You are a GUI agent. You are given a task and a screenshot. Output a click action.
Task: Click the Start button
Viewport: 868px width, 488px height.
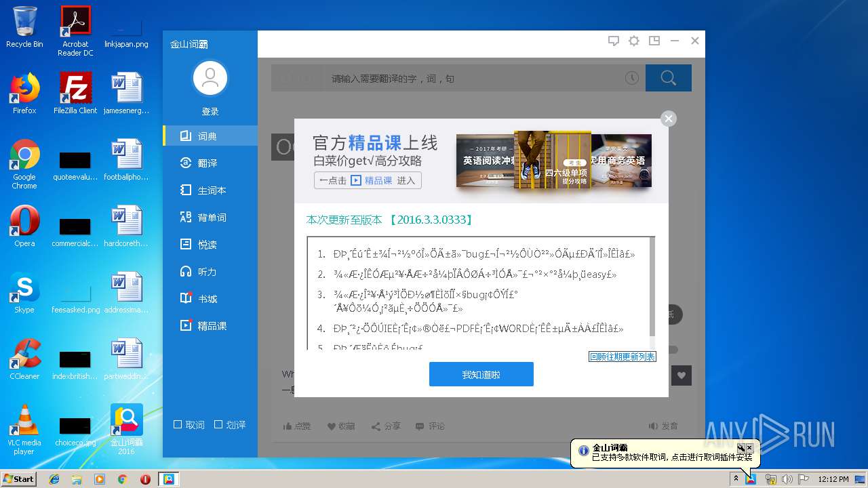tap(18, 479)
